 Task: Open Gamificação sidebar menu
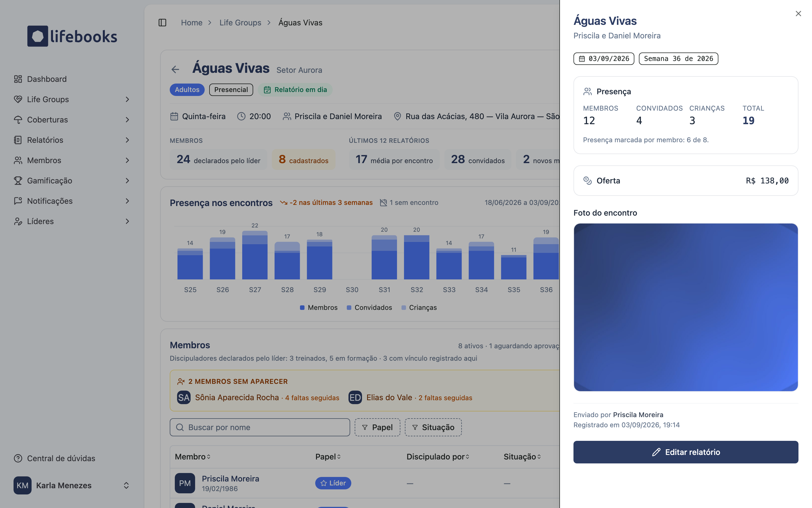pyautogui.click(x=72, y=180)
